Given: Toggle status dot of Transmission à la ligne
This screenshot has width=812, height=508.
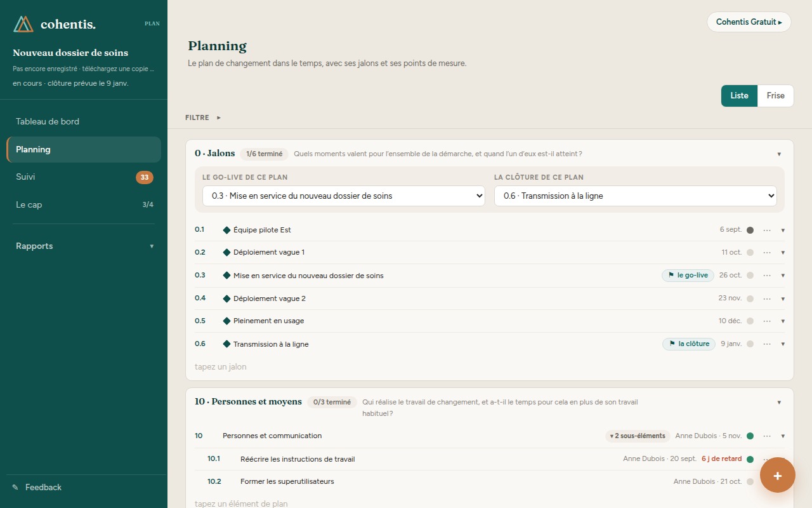Looking at the screenshot, I should pyautogui.click(x=750, y=344).
